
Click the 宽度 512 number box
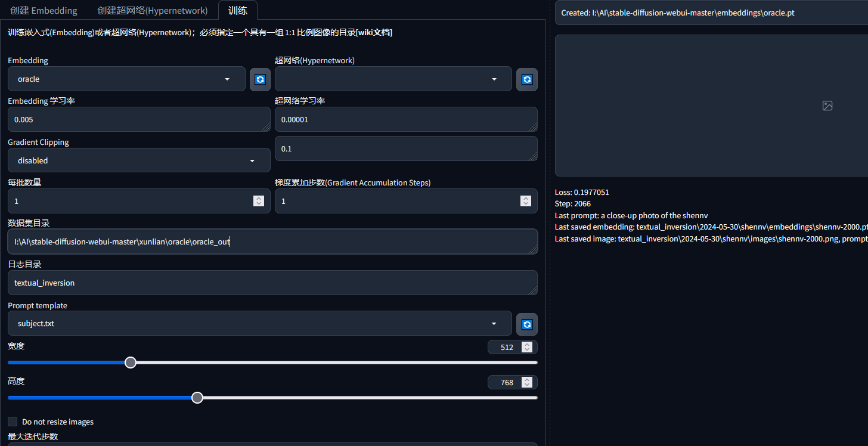(x=507, y=347)
